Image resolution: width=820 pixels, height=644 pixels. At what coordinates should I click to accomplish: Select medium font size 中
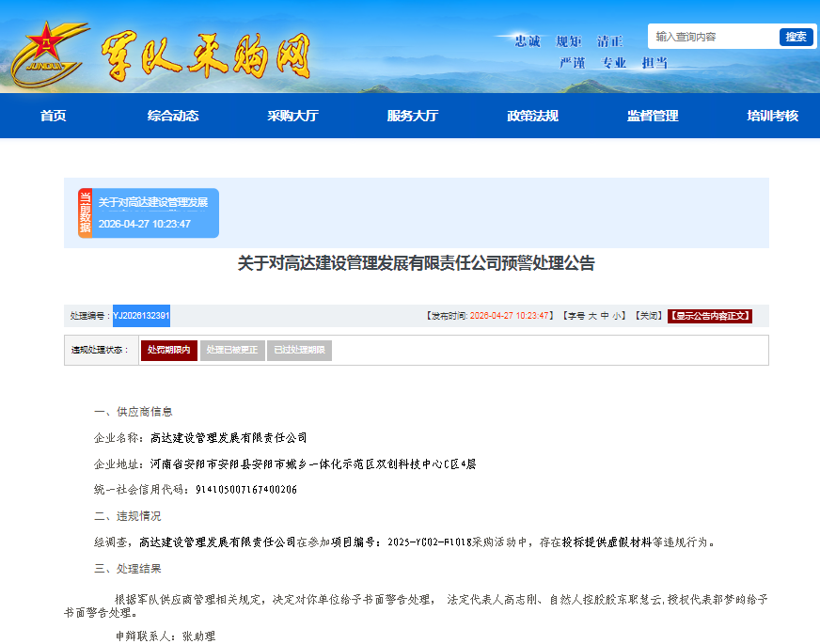point(605,316)
